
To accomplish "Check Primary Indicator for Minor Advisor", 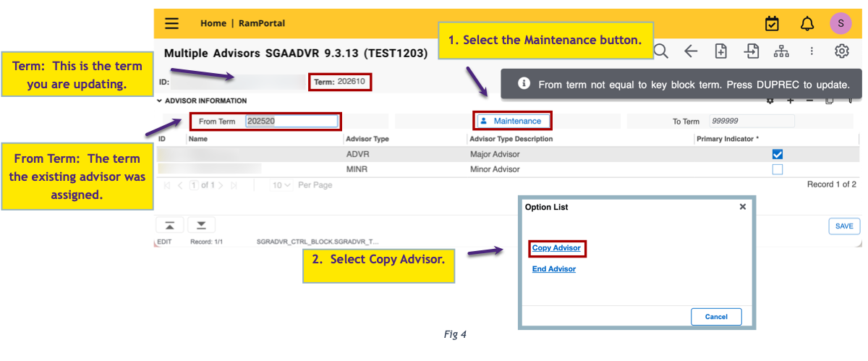I will (778, 169).
